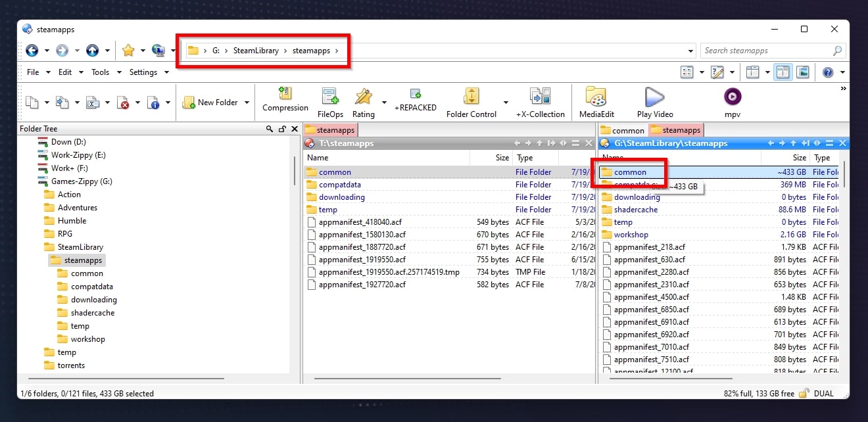The height and width of the screenshot is (422, 868).
Task: Open the Back history dropdown arrow
Action: click(x=47, y=51)
